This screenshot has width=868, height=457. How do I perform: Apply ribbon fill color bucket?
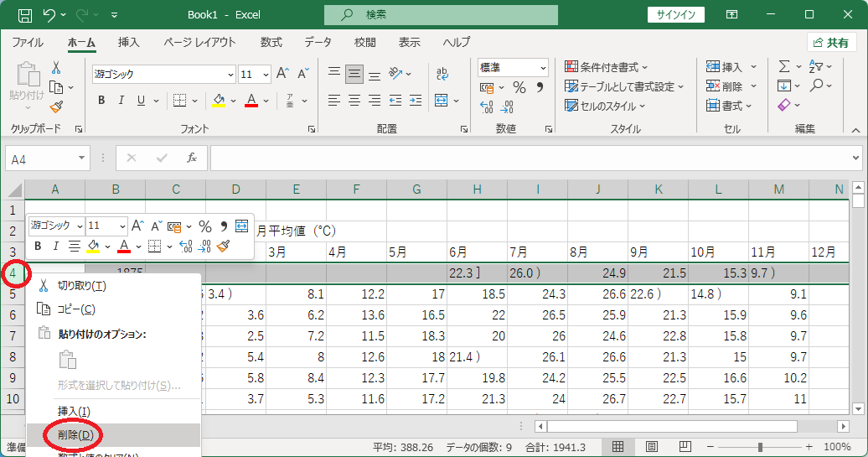coord(219,101)
